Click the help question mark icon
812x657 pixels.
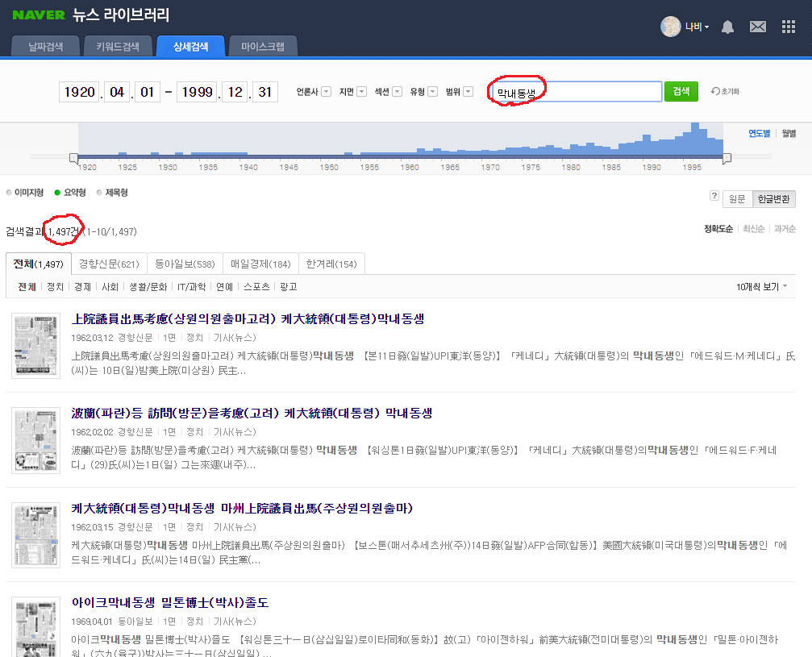pyautogui.click(x=714, y=196)
